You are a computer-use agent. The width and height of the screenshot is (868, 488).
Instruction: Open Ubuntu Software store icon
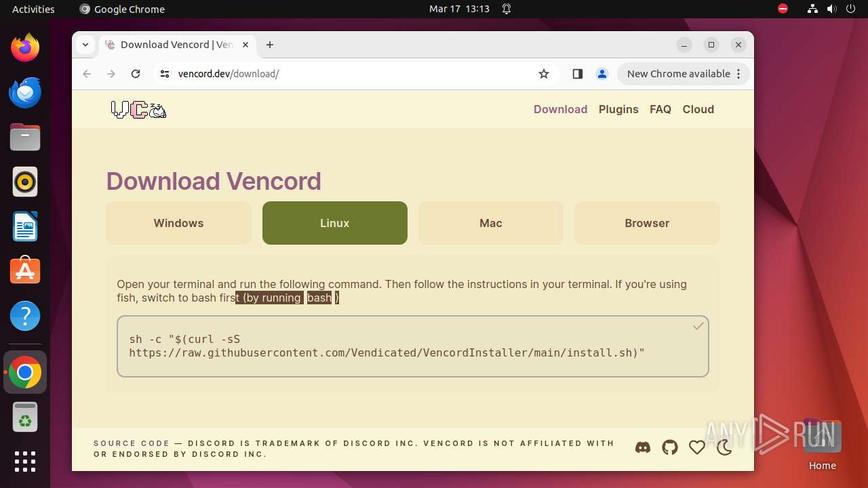(25, 271)
